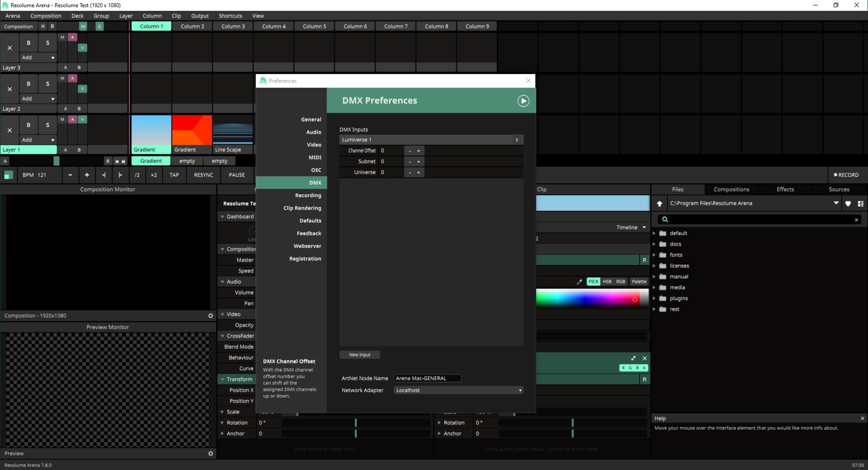Switch file browser list view icon
Screen dimensions: 868x470
tap(860, 203)
